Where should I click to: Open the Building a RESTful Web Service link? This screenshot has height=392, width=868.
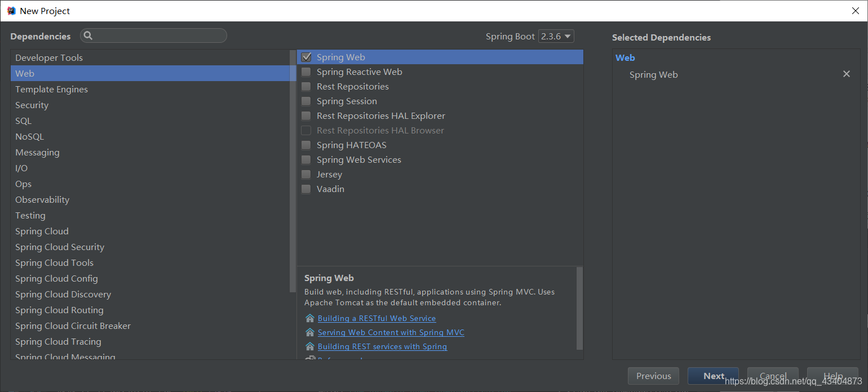pos(377,319)
